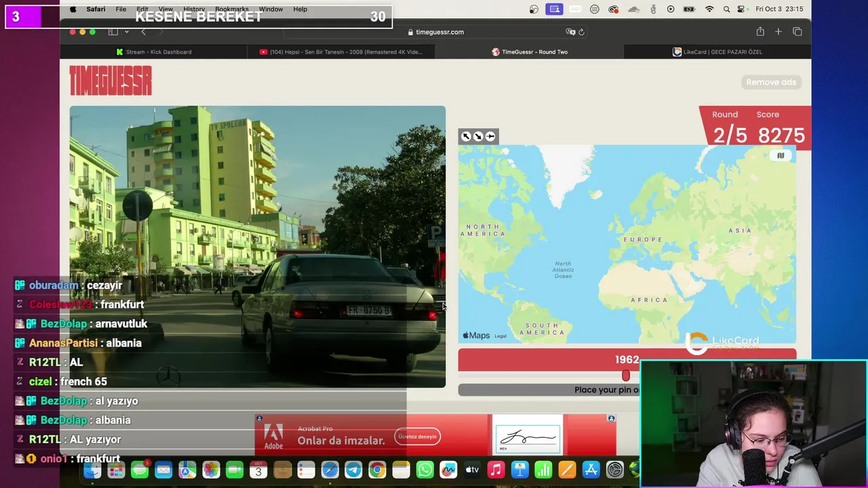
Task: Click the first arrow icon above the map
Action: (466, 136)
